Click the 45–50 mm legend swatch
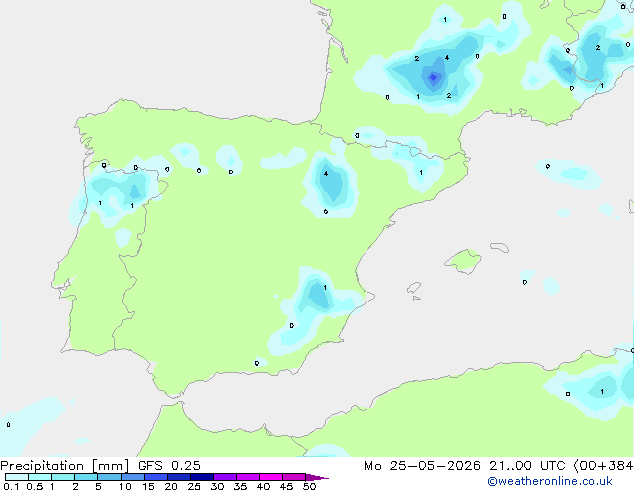Image resolution: width=634 pixels, height=490 pixels. 294,477
